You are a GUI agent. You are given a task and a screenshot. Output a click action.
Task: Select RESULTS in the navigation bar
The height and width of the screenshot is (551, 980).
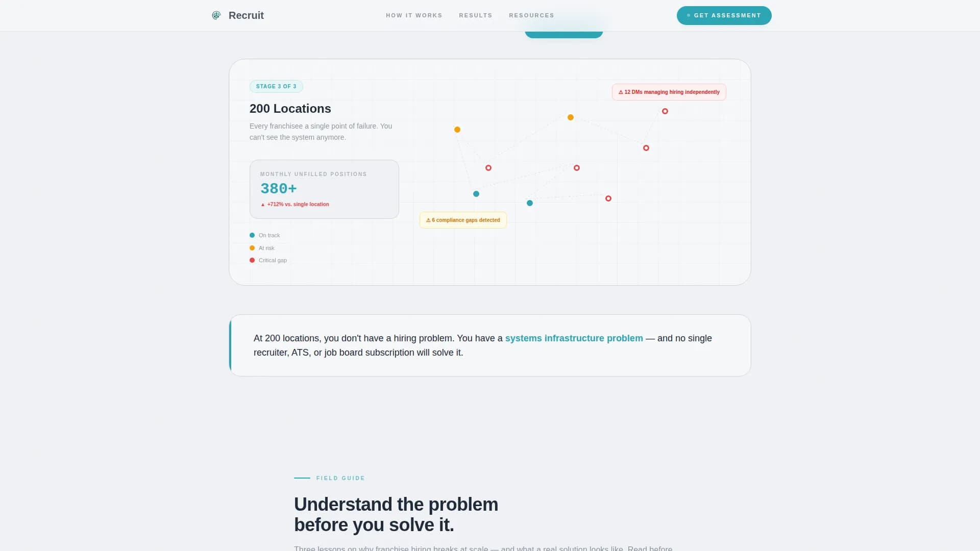coord(475,15)
